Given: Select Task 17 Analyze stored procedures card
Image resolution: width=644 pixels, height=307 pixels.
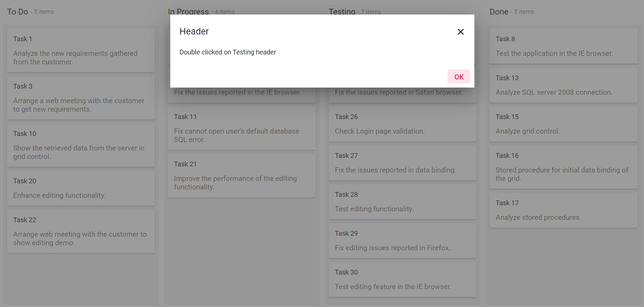Looking at the screenshot, I should (564, 210).
